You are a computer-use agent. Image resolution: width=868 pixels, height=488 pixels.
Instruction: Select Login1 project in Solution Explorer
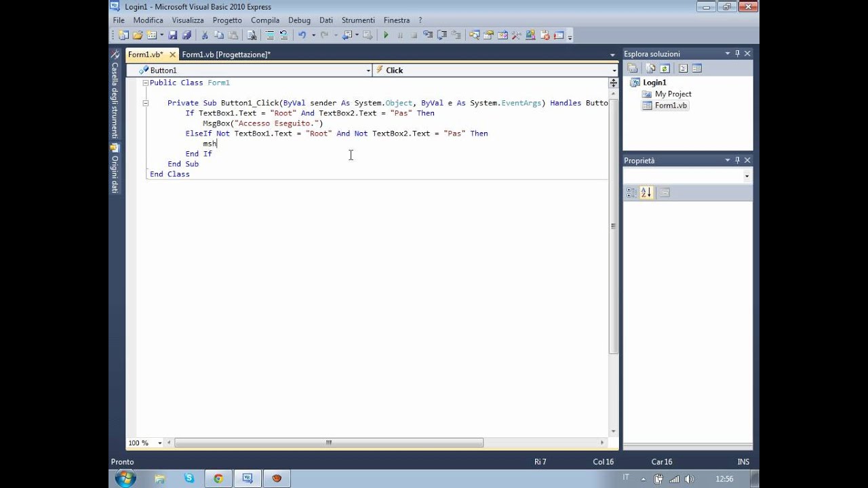click(x=654, y=83)
